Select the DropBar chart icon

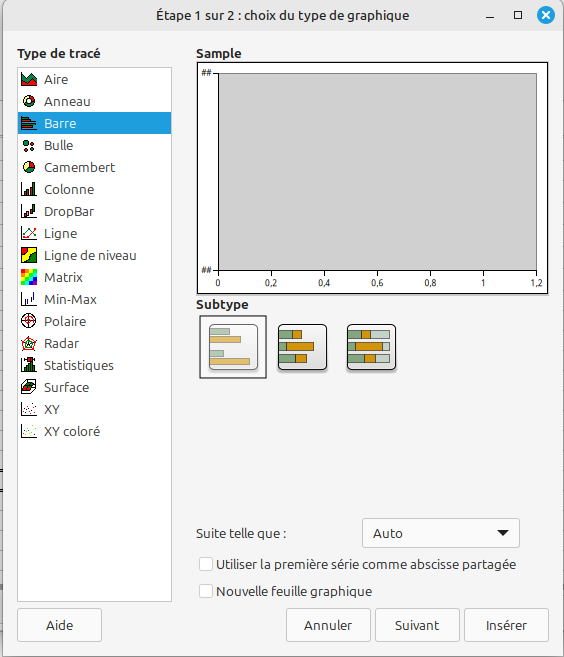tap(29, 211)
